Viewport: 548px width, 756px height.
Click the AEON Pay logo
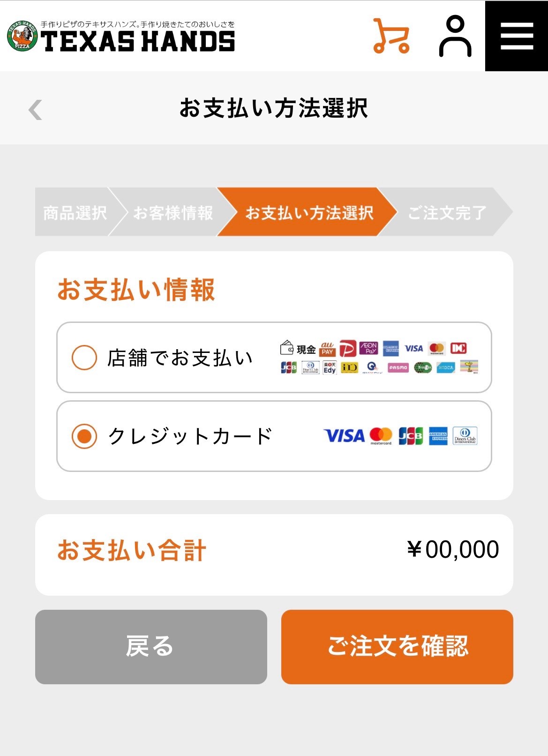coord(369,348)
